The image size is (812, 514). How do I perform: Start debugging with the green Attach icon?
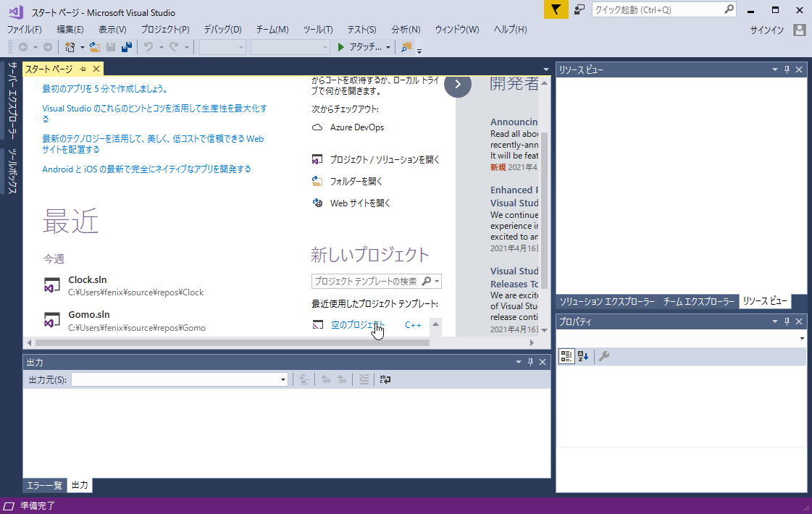pos(340,46)
